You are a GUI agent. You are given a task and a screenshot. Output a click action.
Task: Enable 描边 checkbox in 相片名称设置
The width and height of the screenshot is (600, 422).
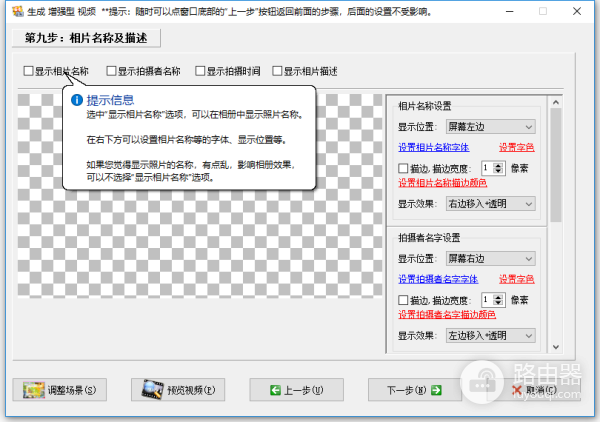click(403, 168)
